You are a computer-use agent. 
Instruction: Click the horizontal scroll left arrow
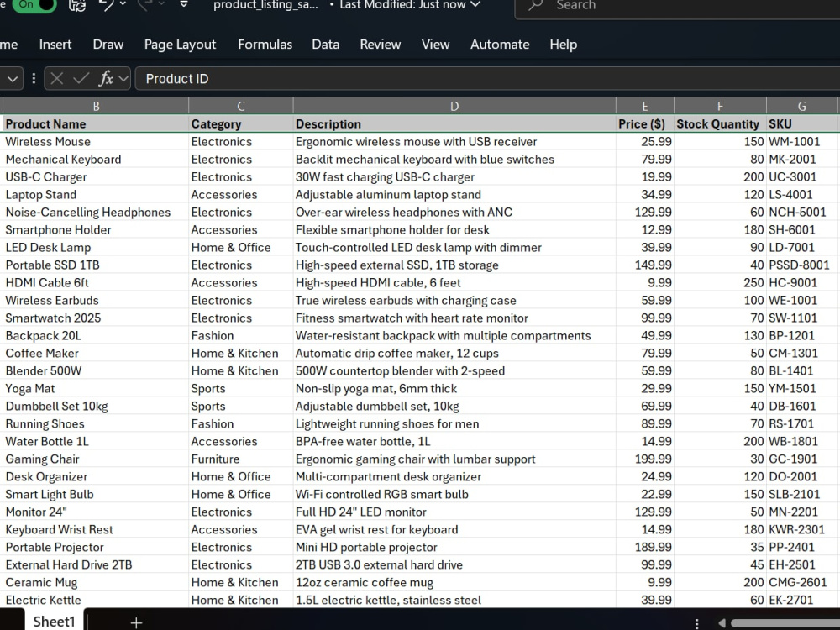coord(722,623)
